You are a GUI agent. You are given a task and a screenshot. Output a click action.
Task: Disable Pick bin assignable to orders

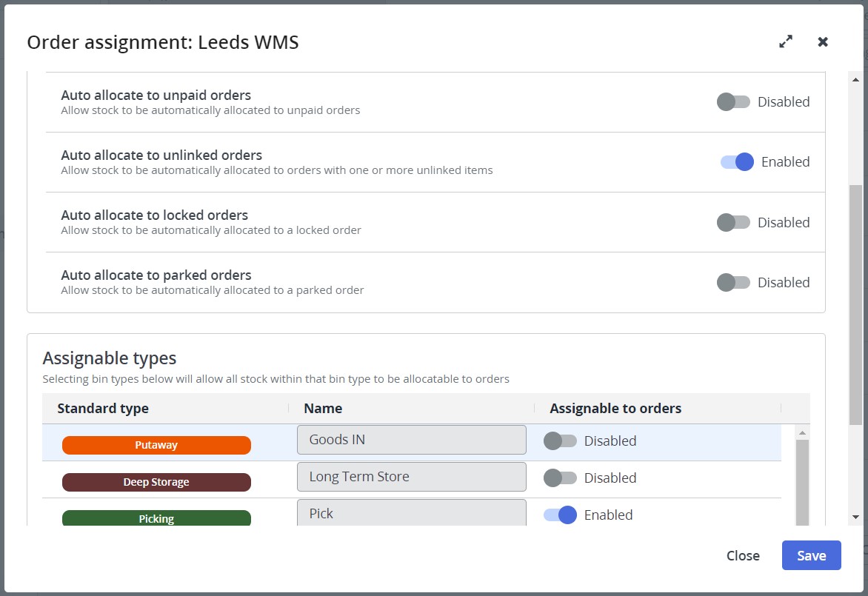(x=560, y=515)
